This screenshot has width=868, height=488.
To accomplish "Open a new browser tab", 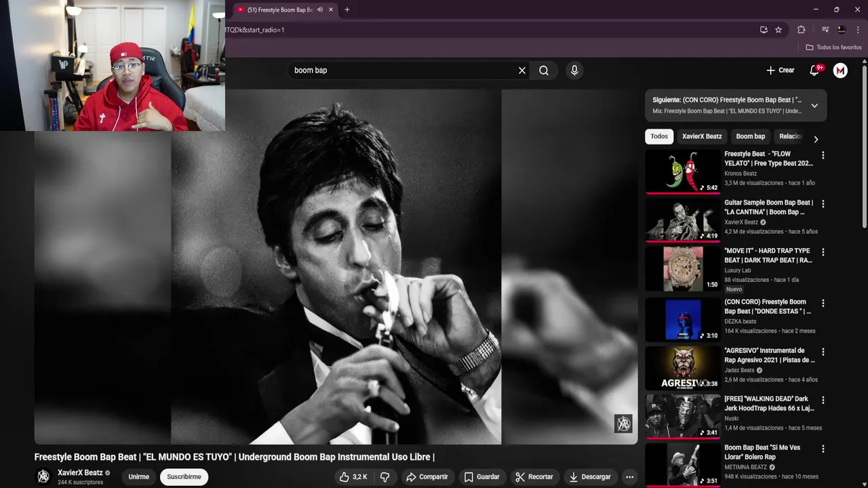I will click(x=347, y=9).
